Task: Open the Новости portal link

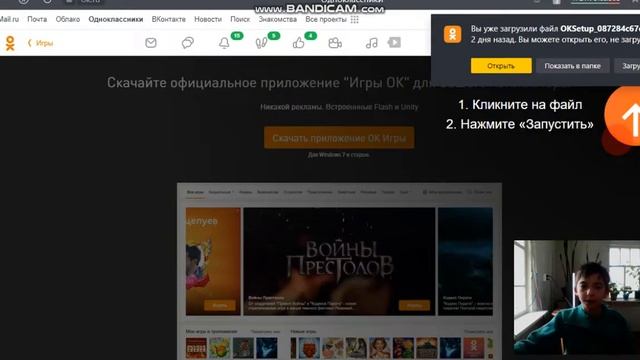Action: click(208, 19)
